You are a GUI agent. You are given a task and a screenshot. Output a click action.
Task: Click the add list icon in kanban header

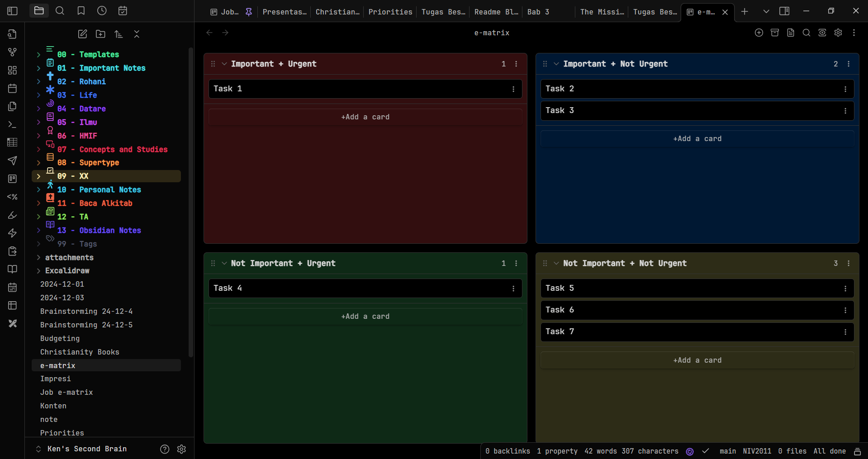(759, 33)
